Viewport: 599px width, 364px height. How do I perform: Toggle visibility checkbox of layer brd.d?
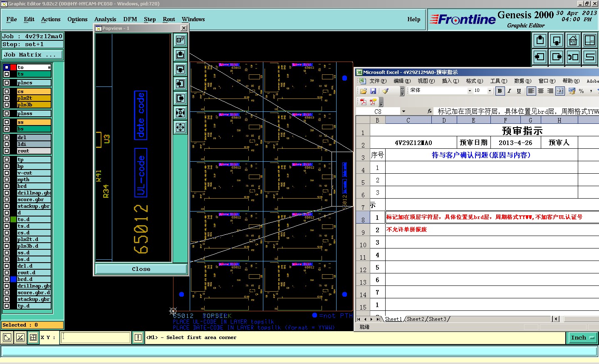[x=7, y=279]
